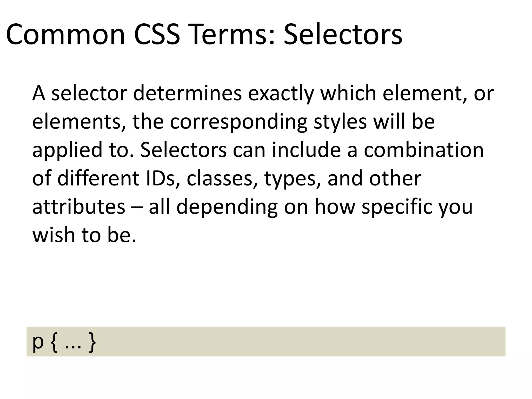The image size is (532, 399).
Task: Click the slide title 'Common CSS Terms: Selectors'
Action: point(204,34)
